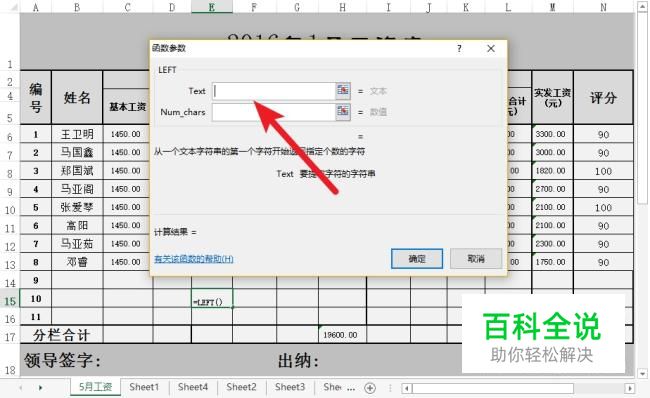Screen dimensions: 650x398
Task: Switch to the Sheet4 tab
Action: [x=193, y=387]
